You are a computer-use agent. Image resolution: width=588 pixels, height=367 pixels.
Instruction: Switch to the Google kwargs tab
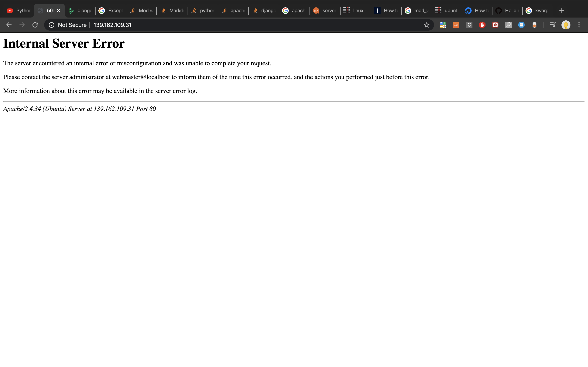click(x=537, y=11)
